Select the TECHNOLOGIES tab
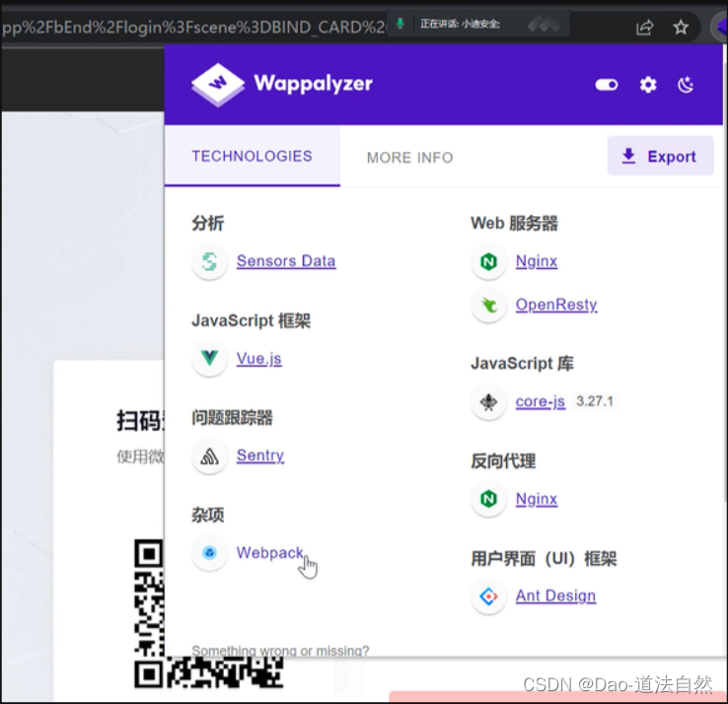 pos(253,157)
